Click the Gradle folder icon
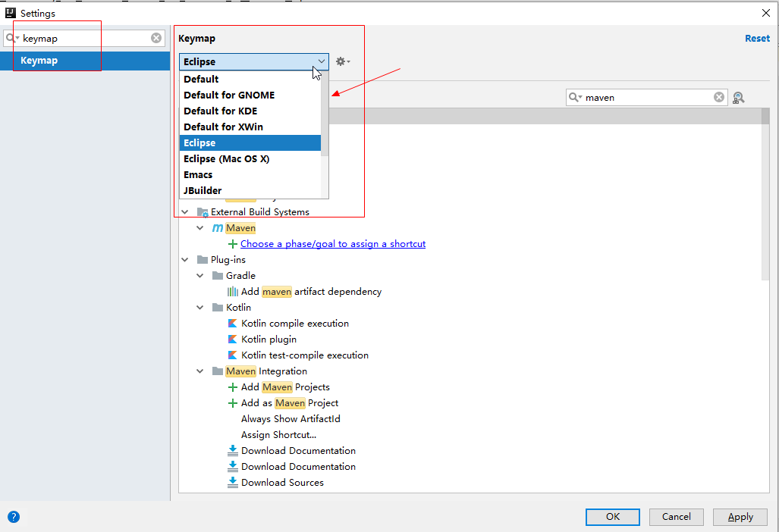 (x=218, y=276)
